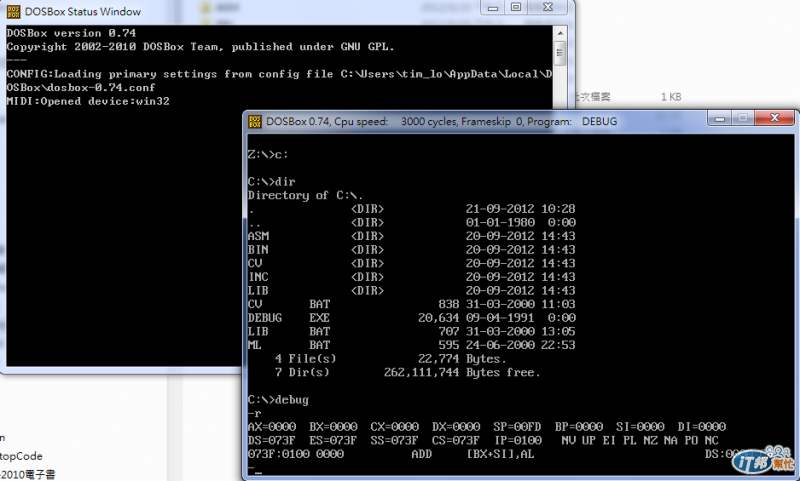Click the DOSBox Status Window title text

[83, 12]
